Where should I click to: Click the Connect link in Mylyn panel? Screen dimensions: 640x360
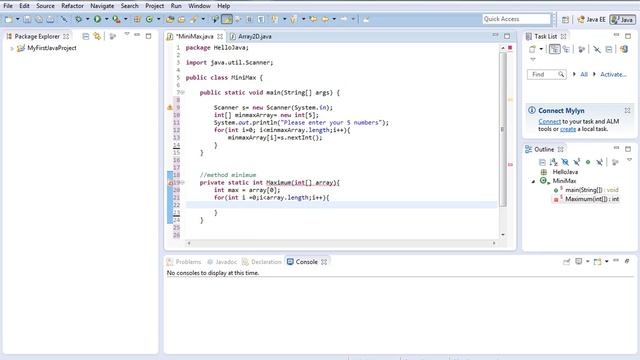[x=549, y=122]
